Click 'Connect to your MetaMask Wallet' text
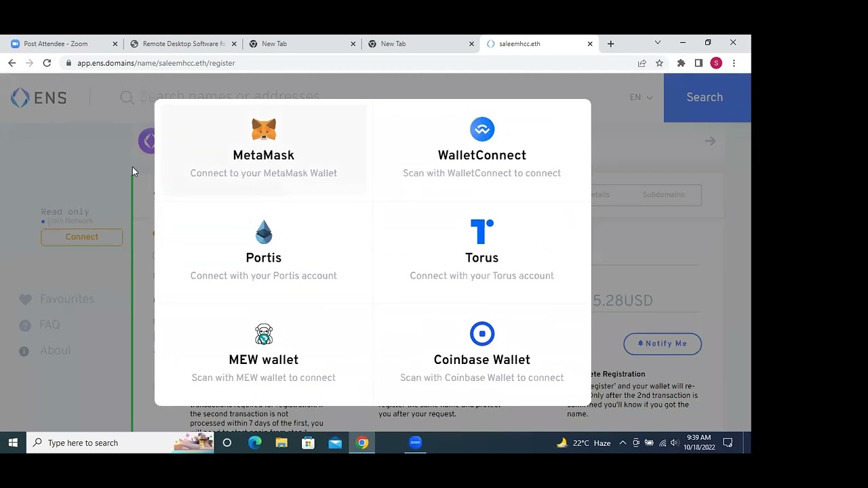This screenshot has height=488, width=868. coord(264,174)
